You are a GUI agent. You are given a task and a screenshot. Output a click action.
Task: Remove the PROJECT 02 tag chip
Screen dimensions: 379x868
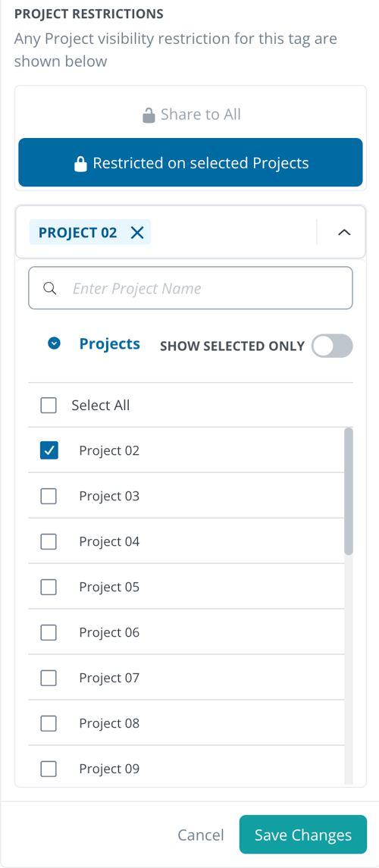pos(137,233)
